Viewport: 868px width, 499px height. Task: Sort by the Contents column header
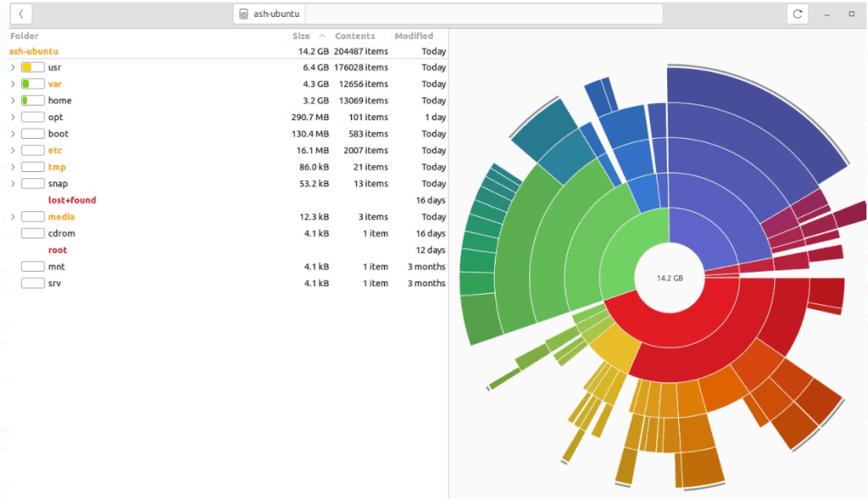(x=354, y=36)
